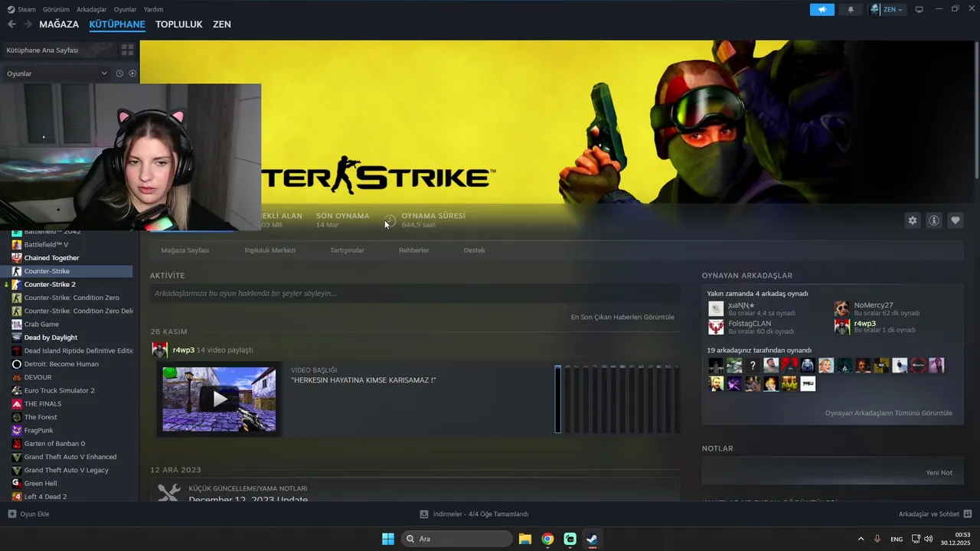Viewport: 980px width, 551px height.
Task: Switch to the MAĞAZA tab
Action: point(59,24)
